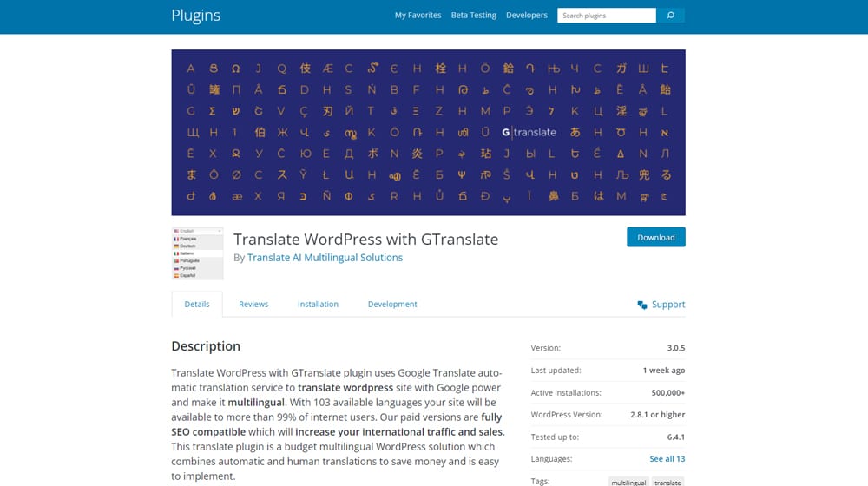Click the 'Last updated:' label
Viewport: 868px width, 486px height.
(556, 371)
